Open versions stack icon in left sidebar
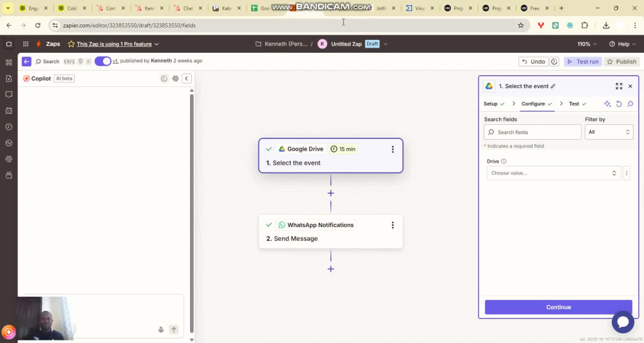The image size is (644, 343). coord(8,175)
